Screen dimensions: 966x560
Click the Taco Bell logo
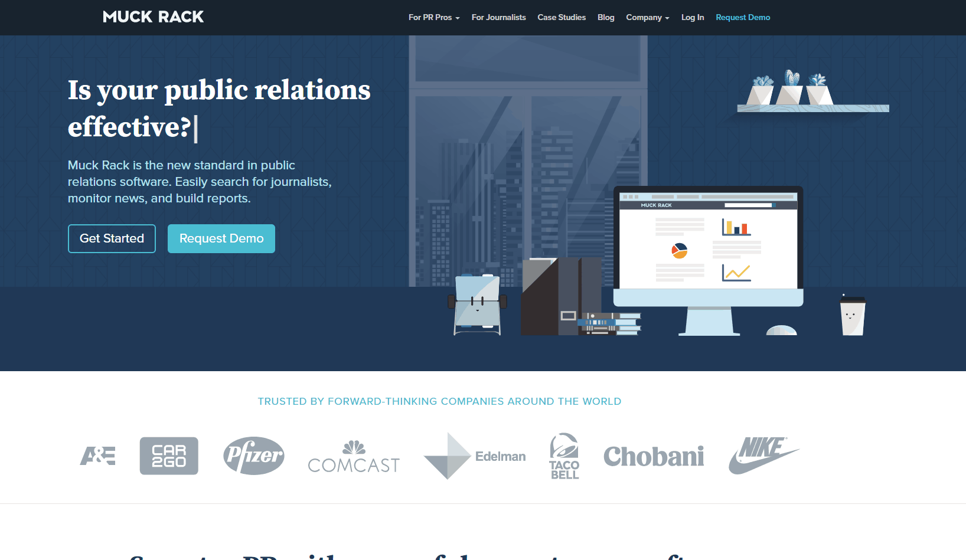[x=564, y=456]
